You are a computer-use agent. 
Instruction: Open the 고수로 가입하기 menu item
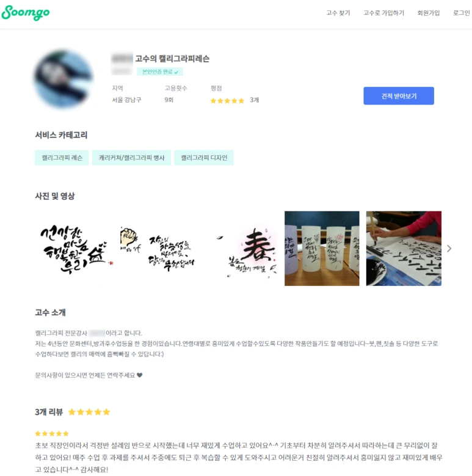(x=383, y=13)
